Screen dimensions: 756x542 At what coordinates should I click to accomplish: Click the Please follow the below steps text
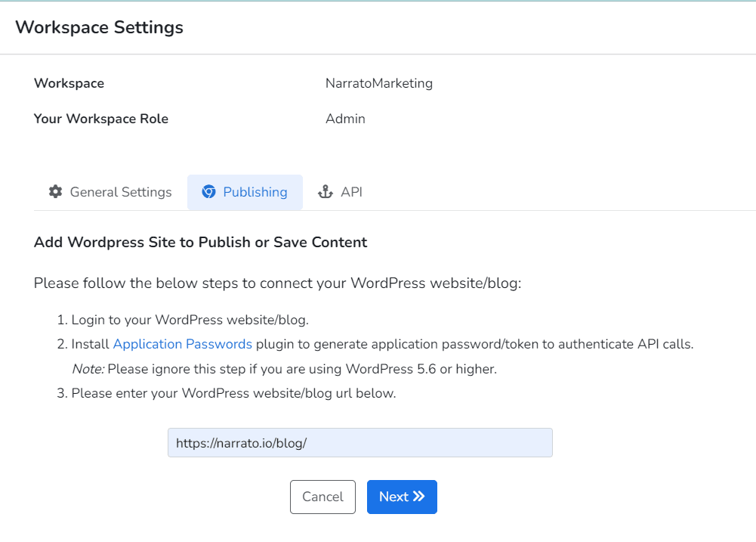tap(277, 283)
